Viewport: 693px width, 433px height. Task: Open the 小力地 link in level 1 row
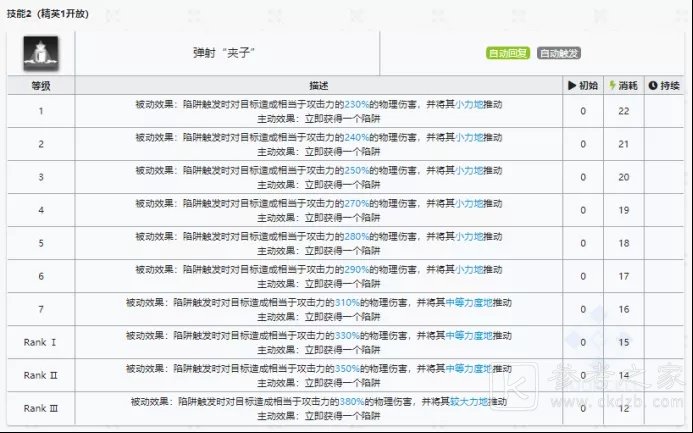click(466, 103)
